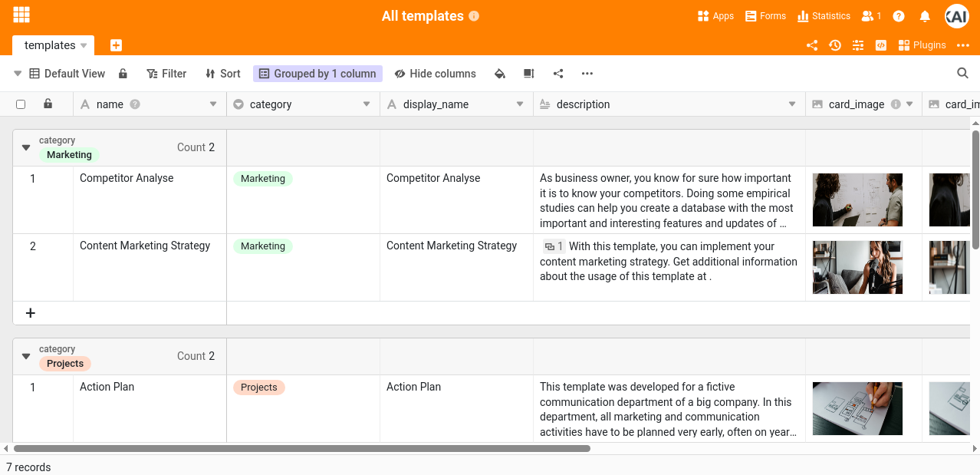This screenshot has width=980, height=475.
Task: Open the row color paint bucket icon
Action: 500,74
